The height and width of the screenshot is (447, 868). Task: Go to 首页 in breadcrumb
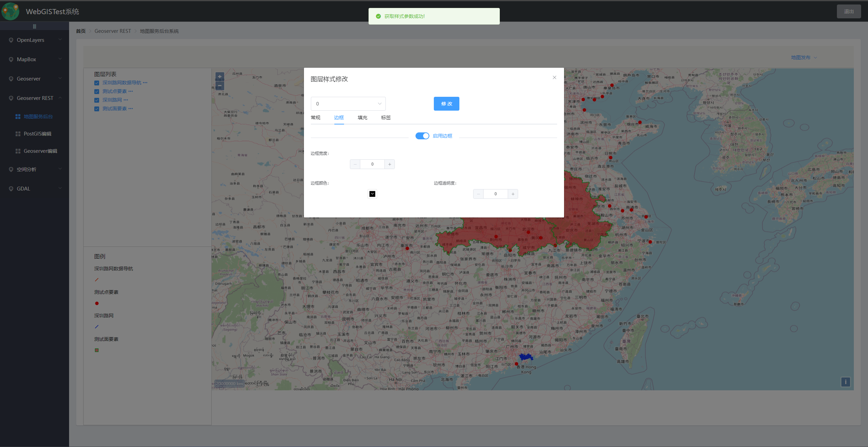81,31
